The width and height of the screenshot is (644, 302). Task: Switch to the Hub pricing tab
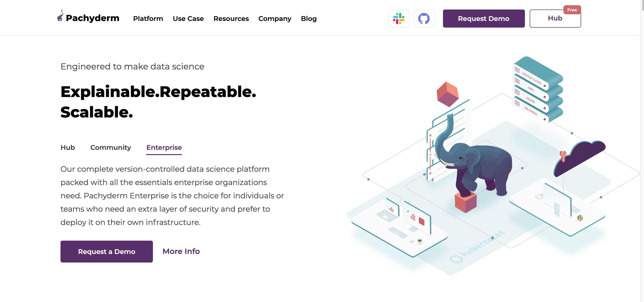point(67,147)
